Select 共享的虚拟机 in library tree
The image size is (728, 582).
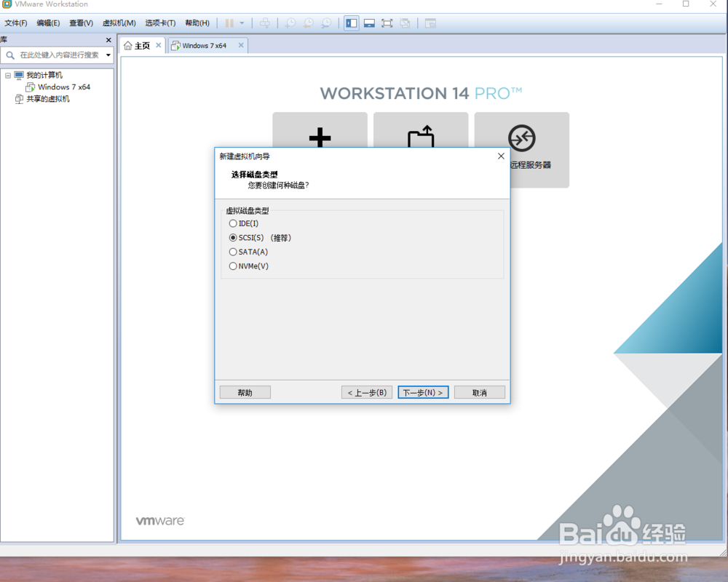point(48,99)
